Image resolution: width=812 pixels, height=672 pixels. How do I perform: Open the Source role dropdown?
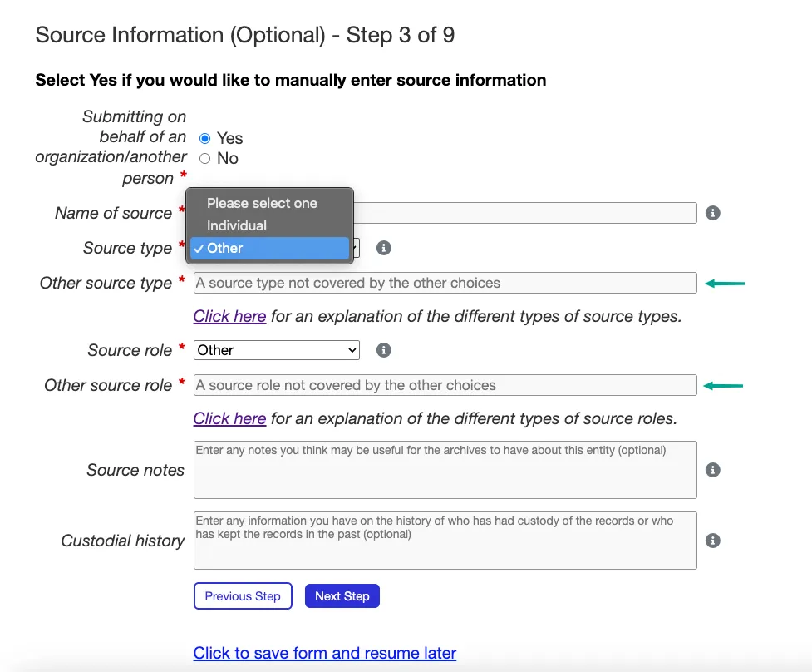click(x=277, y=350)
